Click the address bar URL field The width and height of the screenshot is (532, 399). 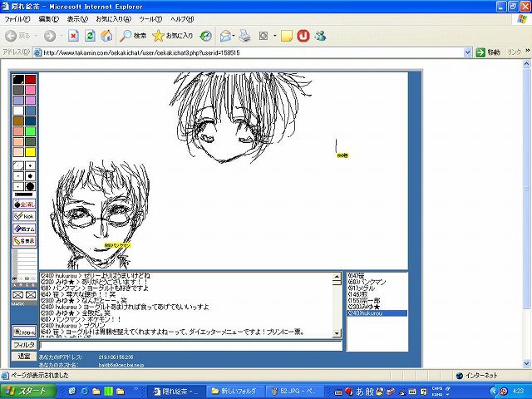pyautogui.click(x=253, y=52)
